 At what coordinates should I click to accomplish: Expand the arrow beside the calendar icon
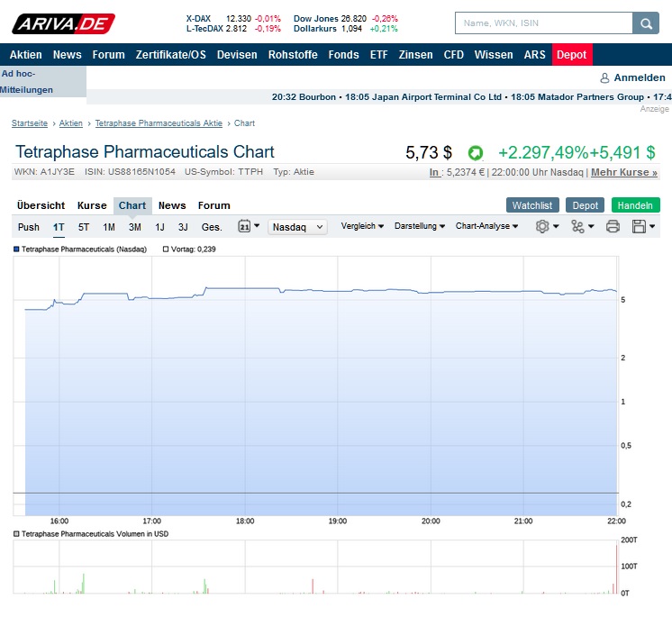tap(257, 225)
